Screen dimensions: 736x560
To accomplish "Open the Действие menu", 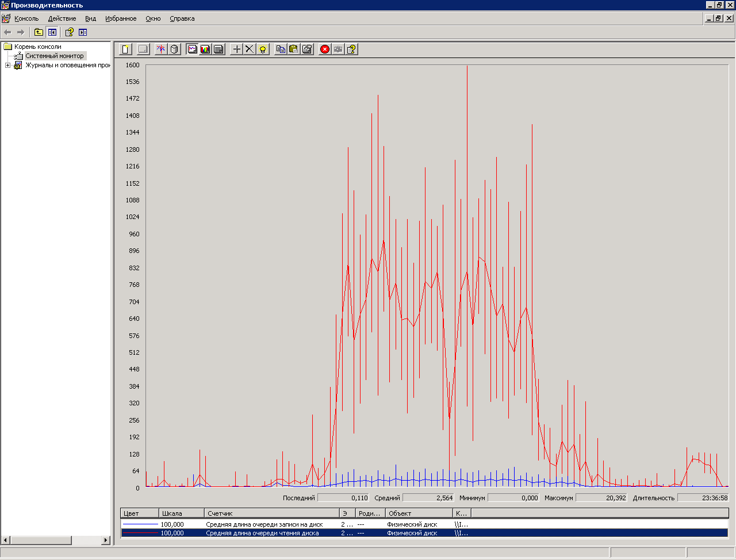I will pos(62,18).
